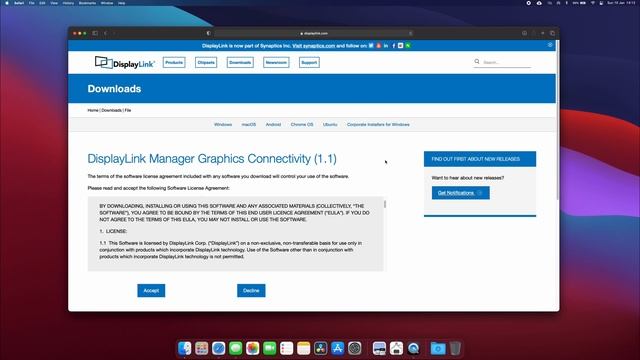
Task: Click the Wi-Fi status icon
Action: tap(593, 3)
